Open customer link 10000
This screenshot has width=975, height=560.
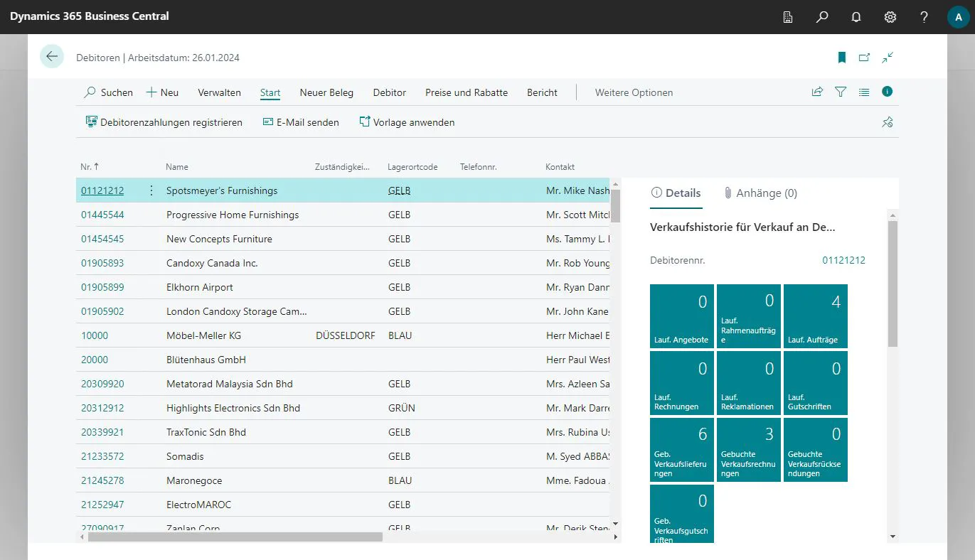pyautogui.click(x=95, y=335)
